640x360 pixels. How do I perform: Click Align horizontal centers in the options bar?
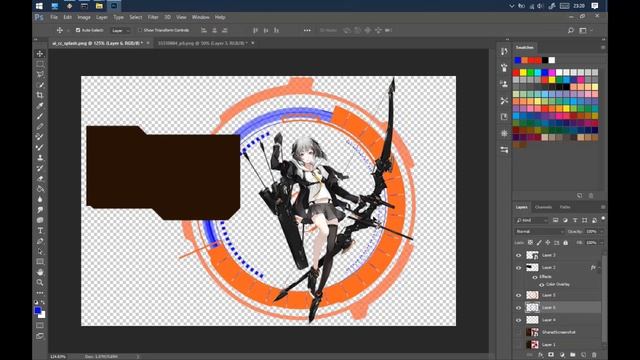(x=214, y=30)
